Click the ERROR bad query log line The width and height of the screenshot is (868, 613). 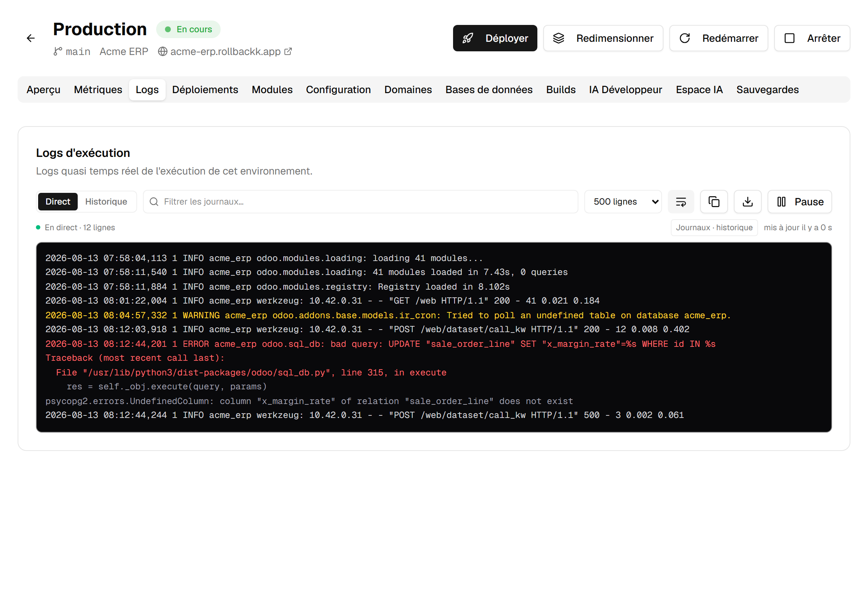point(380,344)
